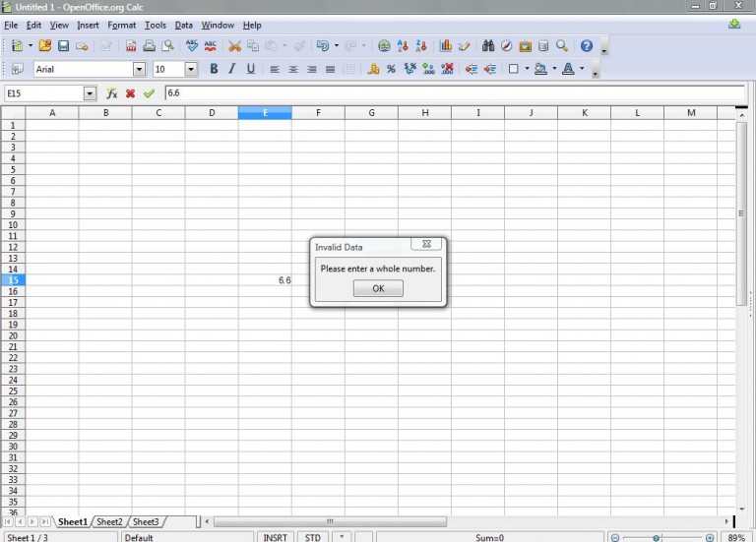
Task: Click the red Cancel icon in formula bar
Action: coord(130,93)
